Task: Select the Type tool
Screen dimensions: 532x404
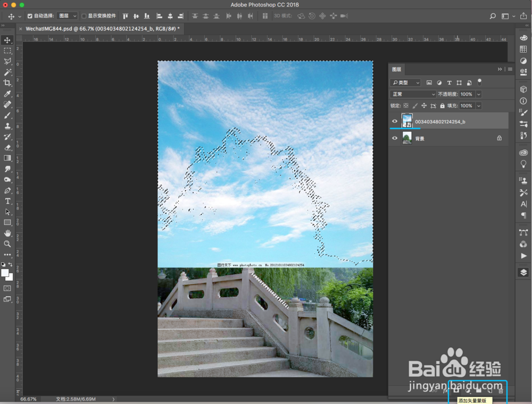Action: pyautogui.click(x=7, y=201)
